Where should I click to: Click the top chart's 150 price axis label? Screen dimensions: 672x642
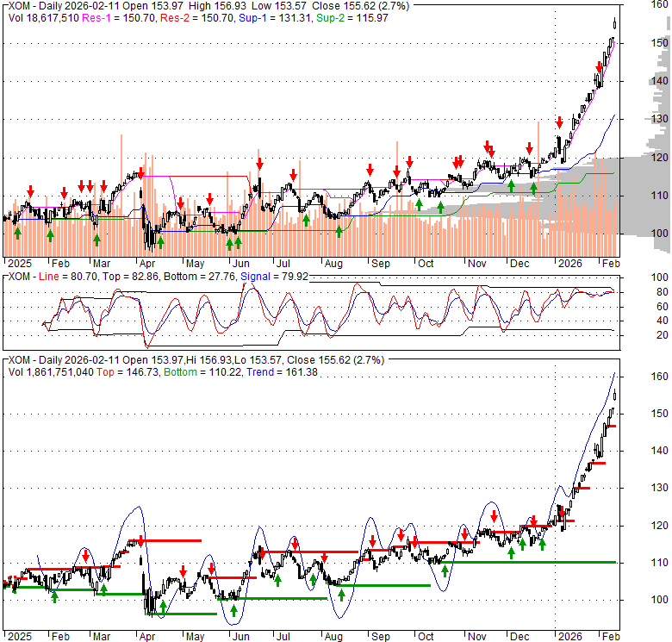click(660, 43)
